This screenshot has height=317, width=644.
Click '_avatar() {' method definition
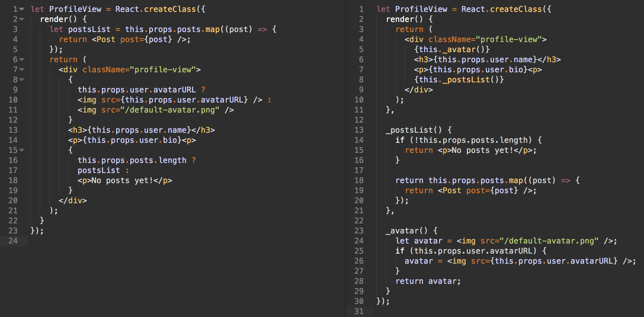point(411,231)
